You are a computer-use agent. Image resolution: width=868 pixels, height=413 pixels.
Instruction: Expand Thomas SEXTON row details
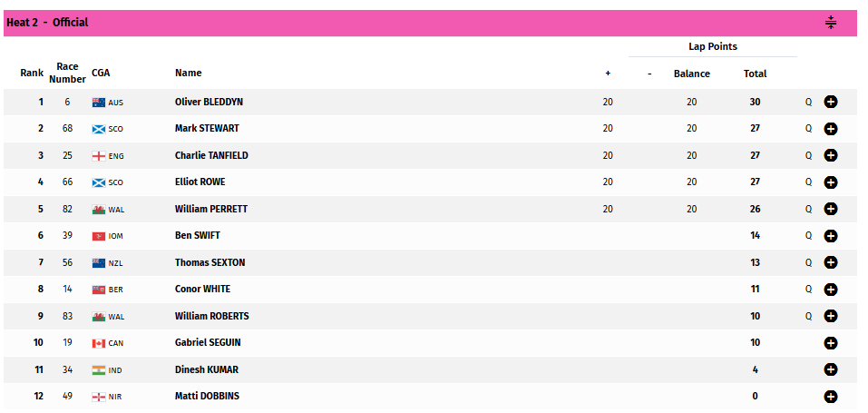(830, 262)
